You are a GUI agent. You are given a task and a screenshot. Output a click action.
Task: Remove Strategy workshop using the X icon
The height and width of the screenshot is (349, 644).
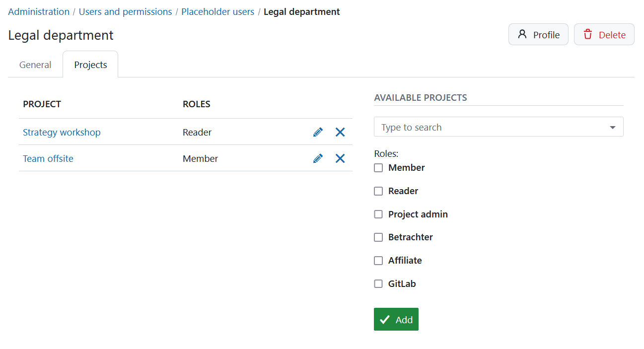point(340,132)
